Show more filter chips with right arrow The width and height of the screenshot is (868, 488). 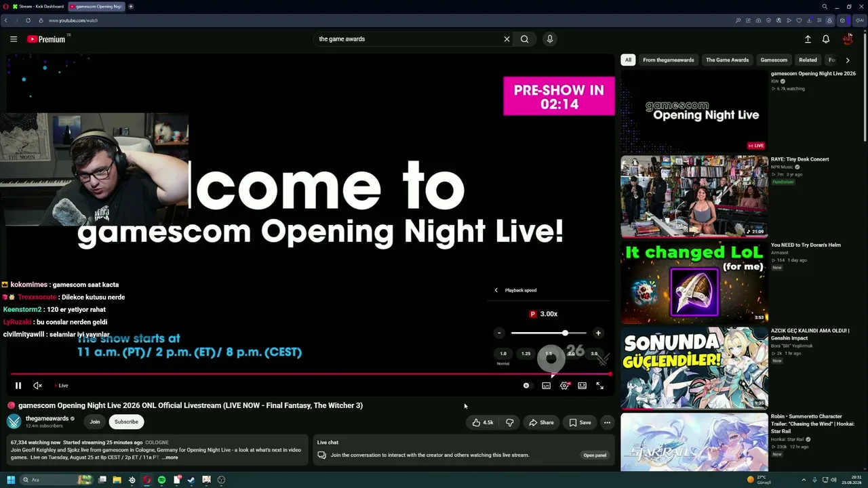[x=848, y=60]
